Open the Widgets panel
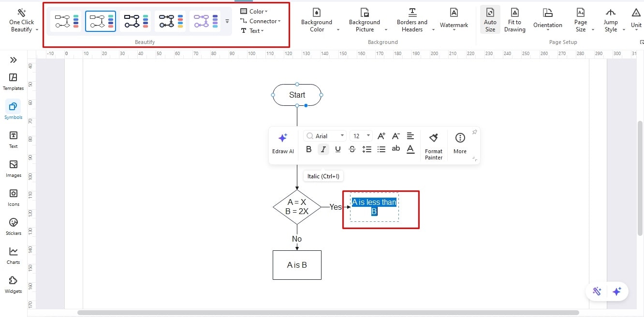644x317 pixels. [x=14, y=284]
